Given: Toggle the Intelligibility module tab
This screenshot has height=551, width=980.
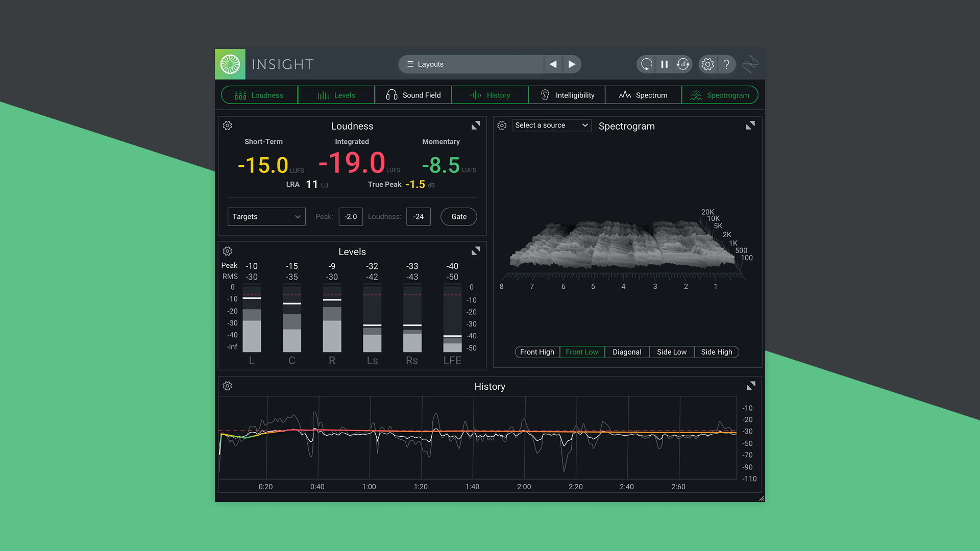Looking at the screenshot, I should tap(567, 95).
